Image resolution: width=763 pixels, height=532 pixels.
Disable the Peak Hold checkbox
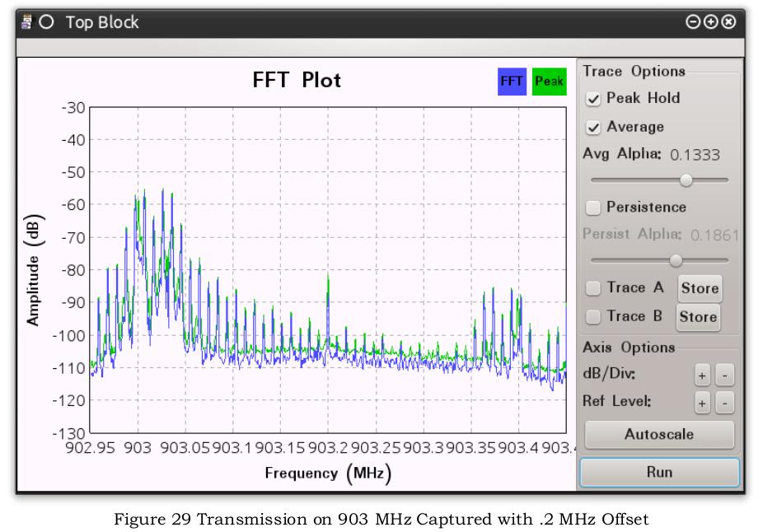[x=592, y=99]
